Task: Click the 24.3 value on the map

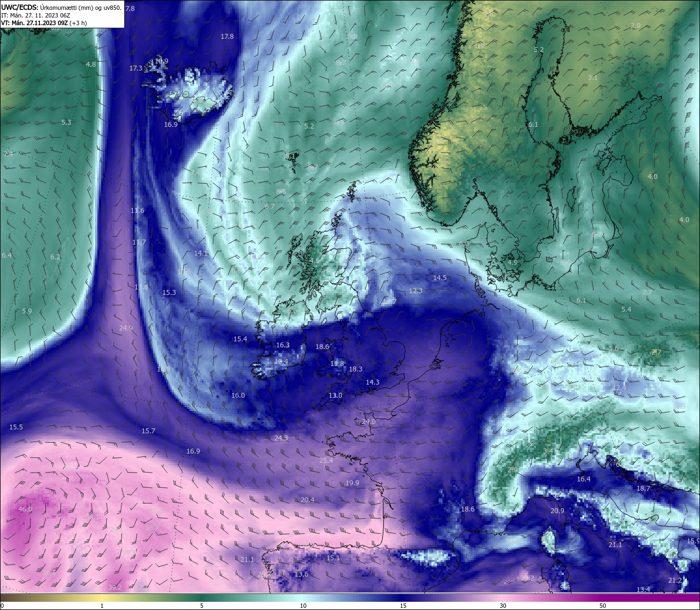Action: [281, 438]
